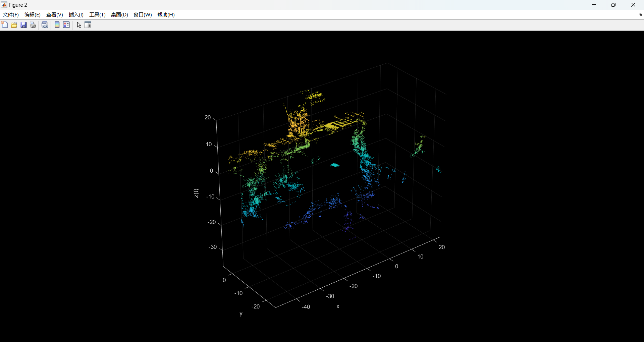Viewport: 644px width, 342px height.
Task: Click the y axis label
Action: (x=241, y=313)
